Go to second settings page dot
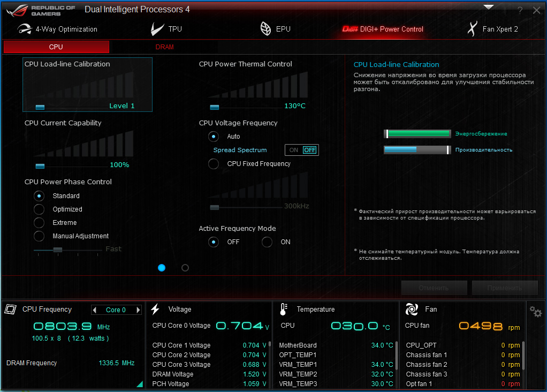Viewport: 547px width, 392px height. tap(185, 268)
